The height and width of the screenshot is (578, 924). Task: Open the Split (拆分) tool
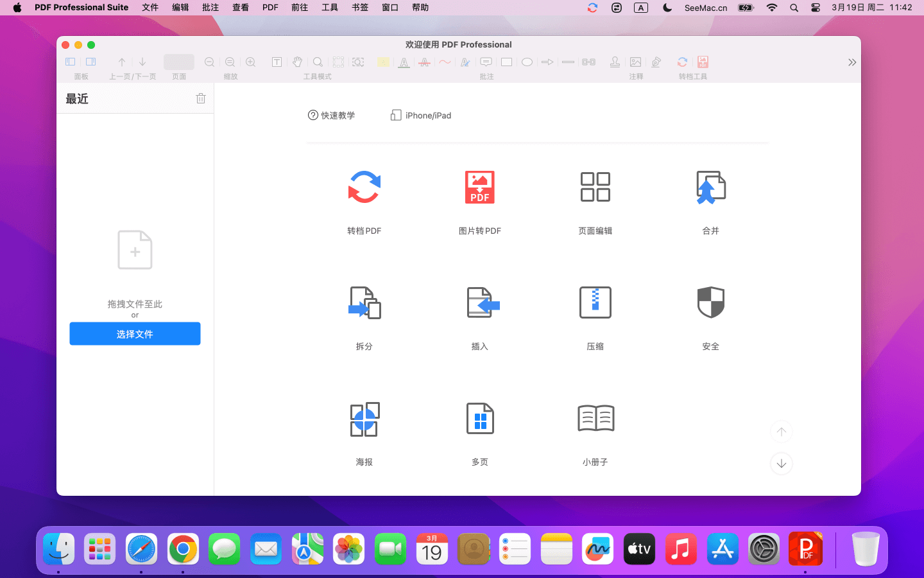tap(364, 303)
